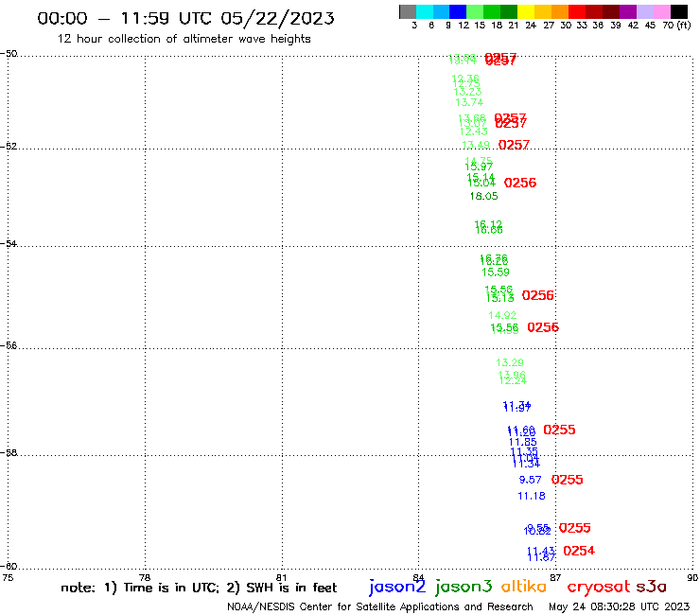
Task: Select the 14.92 wave height reading
Action: pyautogui.click(x=502, y=315)
